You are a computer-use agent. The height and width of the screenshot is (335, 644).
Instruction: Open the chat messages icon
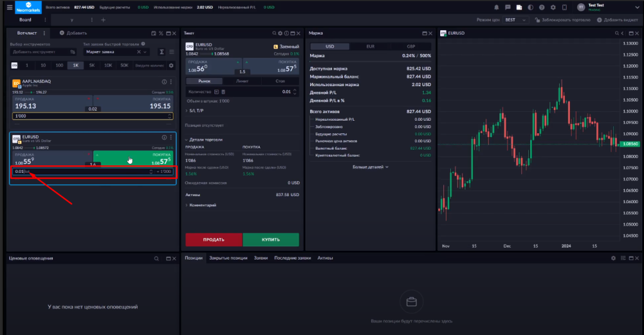pos(508,8)
